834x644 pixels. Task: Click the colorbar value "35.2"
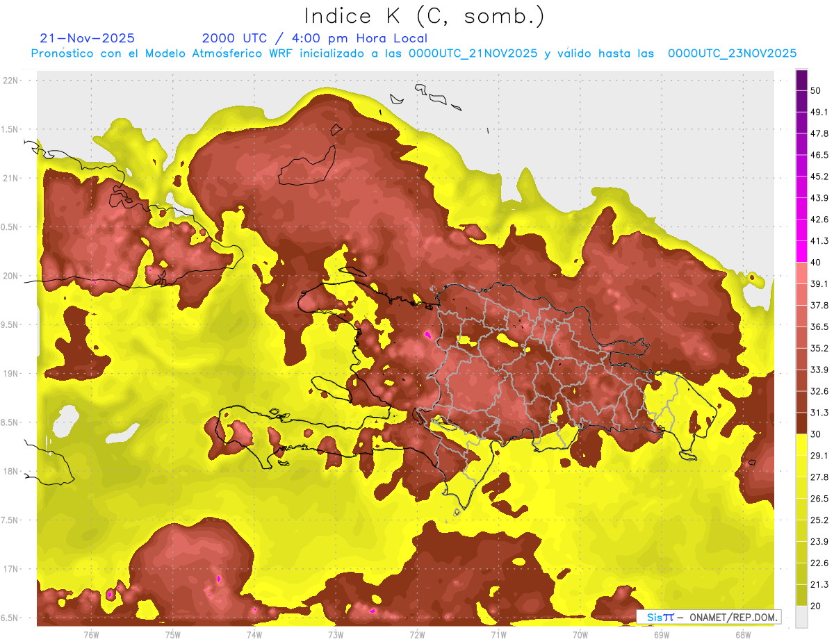click(x=819, y=348)
